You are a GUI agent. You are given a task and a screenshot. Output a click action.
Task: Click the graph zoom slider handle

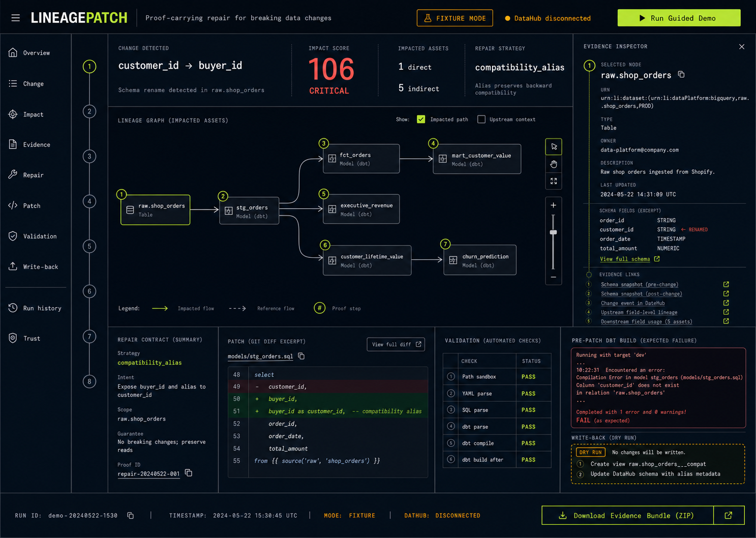553,232
